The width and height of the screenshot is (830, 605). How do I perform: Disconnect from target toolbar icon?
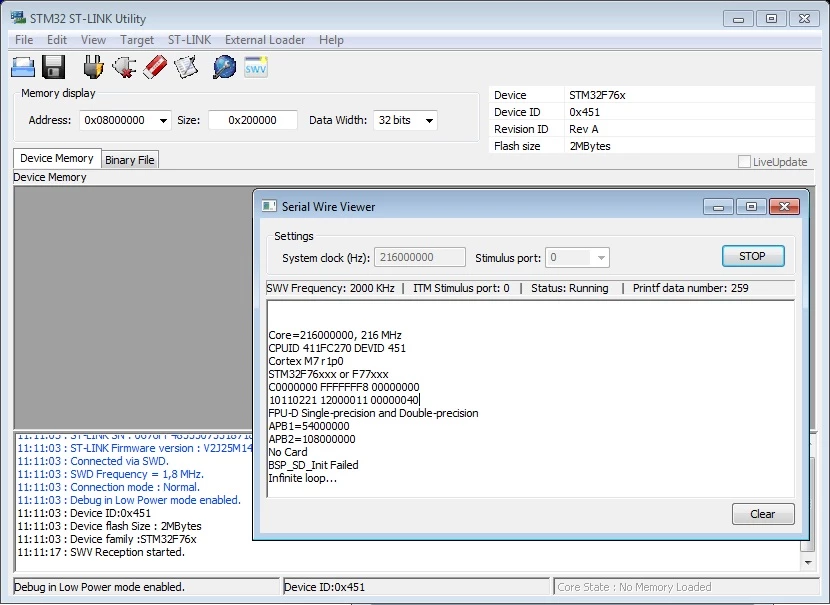coord(124,68)
